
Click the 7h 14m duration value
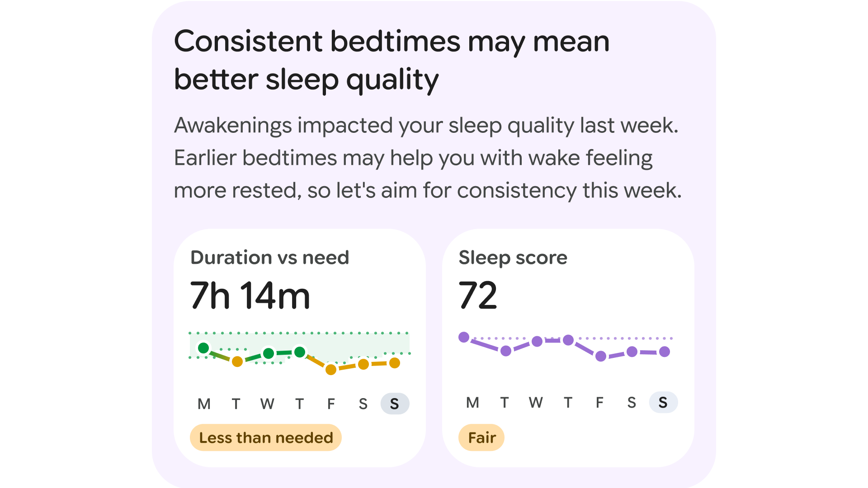coord(250,296)
